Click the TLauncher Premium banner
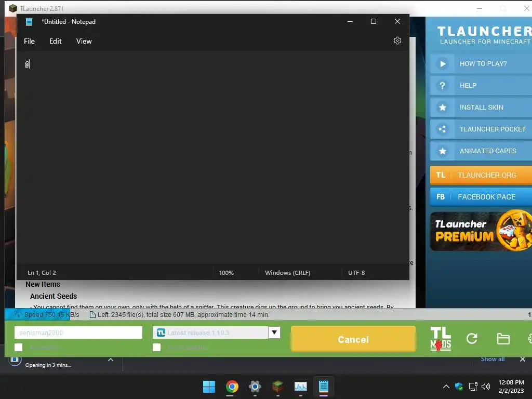 coord(481,231)
